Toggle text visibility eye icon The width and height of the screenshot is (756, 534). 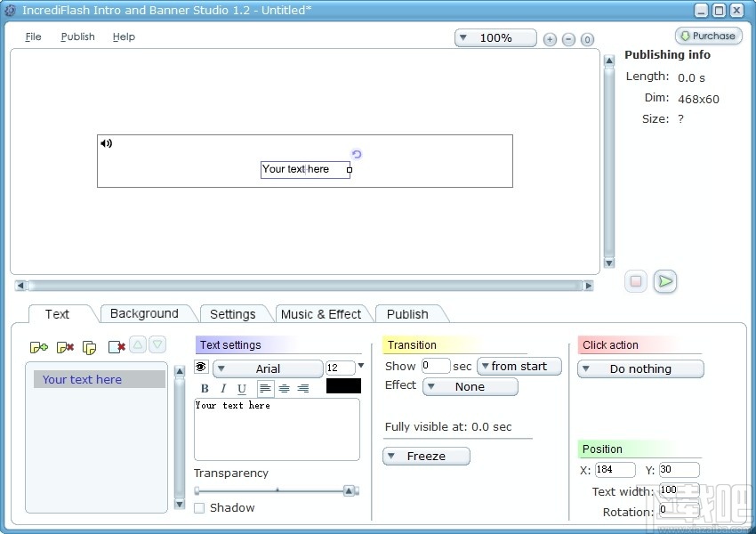201,367
